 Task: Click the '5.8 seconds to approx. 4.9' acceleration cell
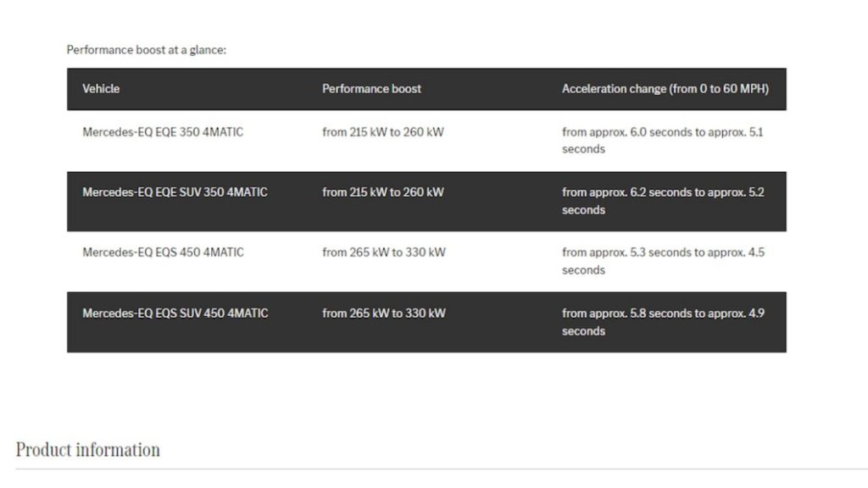click(663, 322)
